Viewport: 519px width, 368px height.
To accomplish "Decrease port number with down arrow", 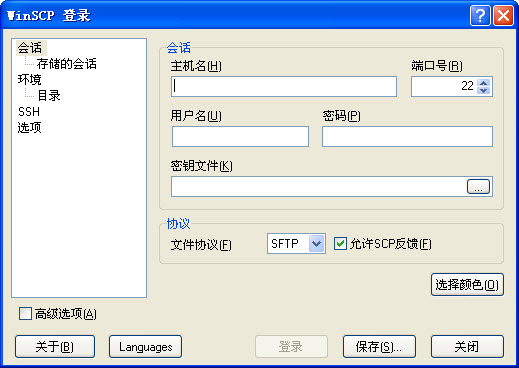I will click(x=484, y=90).
